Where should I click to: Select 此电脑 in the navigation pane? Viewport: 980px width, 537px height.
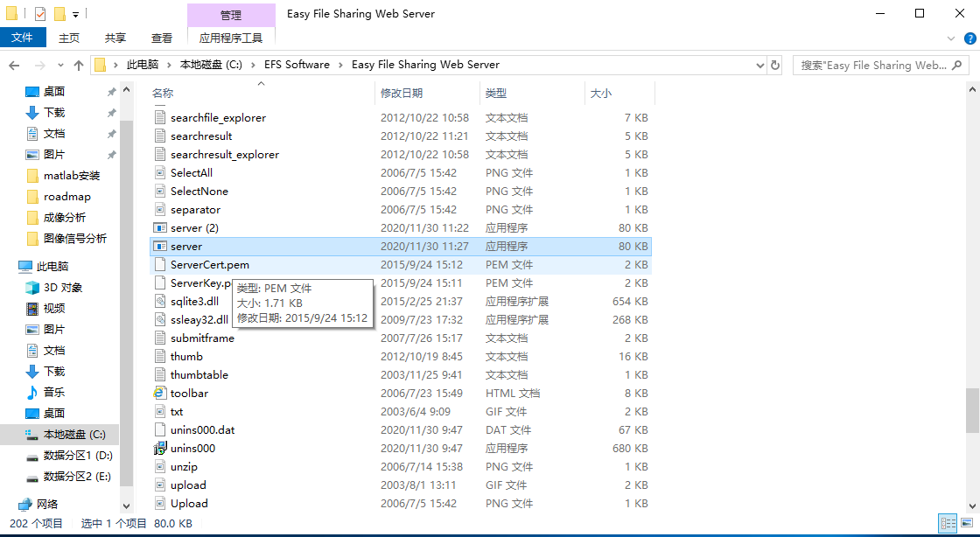point(52,267)
